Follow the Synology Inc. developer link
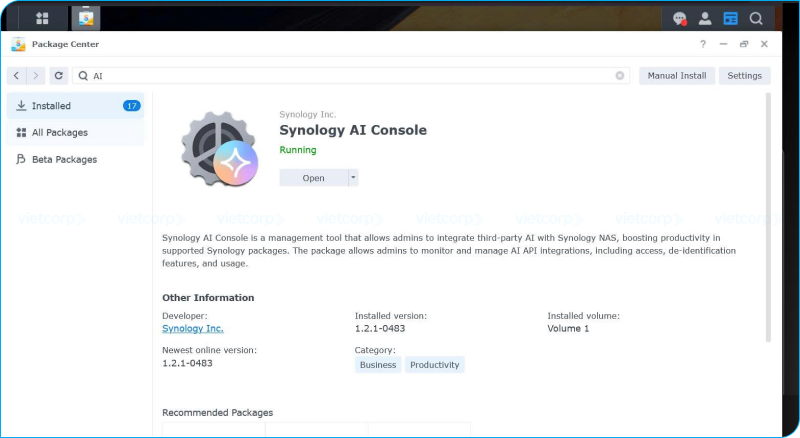This screenshot has height=438, width=800. [193, 329]
